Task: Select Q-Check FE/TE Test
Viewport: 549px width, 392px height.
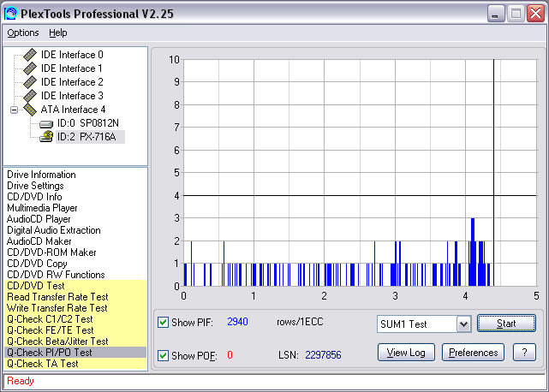Action: [x=75, y=330]
